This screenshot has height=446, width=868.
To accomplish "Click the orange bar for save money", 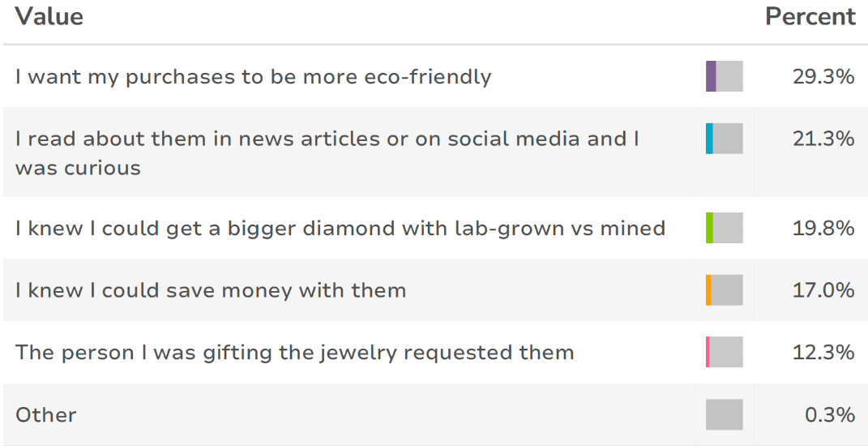I will tap(708, 290).
